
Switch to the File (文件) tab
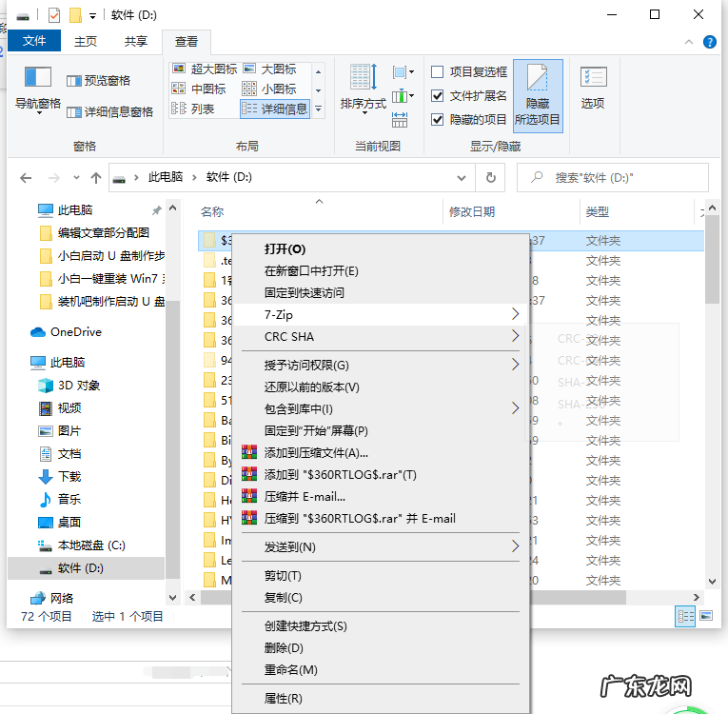[34, 41]
